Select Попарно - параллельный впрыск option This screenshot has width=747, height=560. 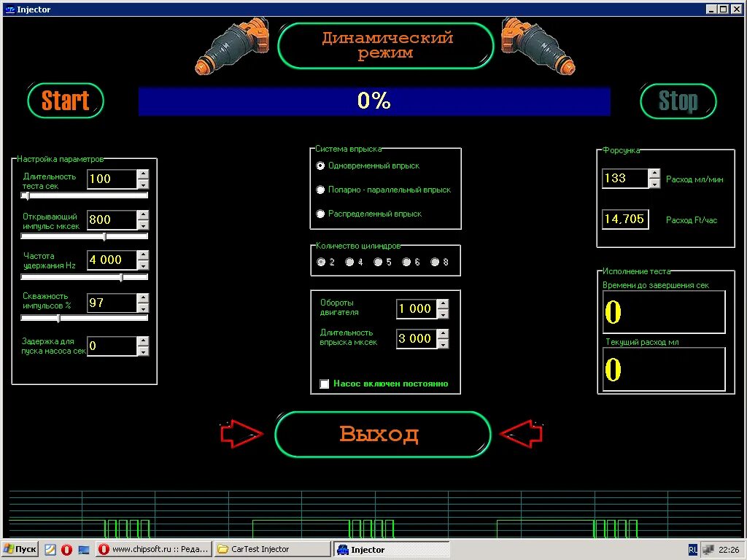tap(321, 190)
